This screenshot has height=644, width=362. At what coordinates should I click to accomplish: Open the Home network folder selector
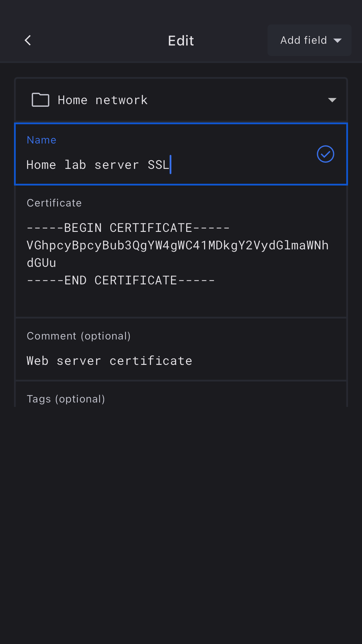[181, 100]
